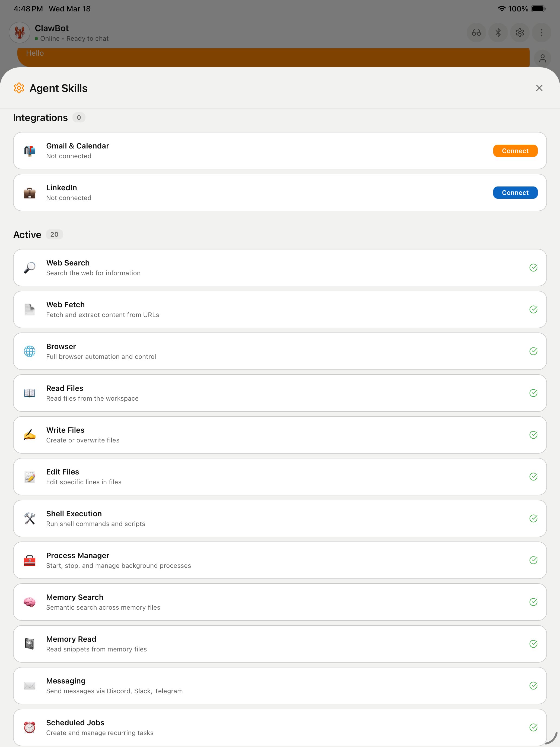Click the Web Search magnifier icon
The image size is (560, 747).
coord(30,268)
